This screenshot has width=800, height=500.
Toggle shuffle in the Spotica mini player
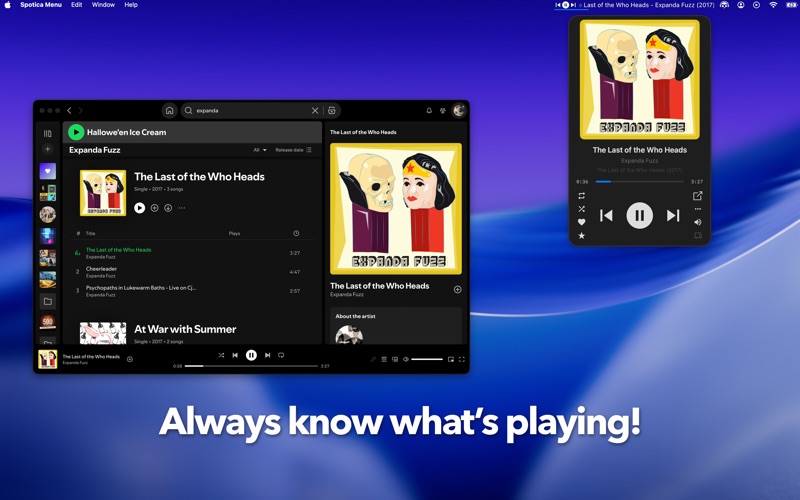click(x=582, y=209)
